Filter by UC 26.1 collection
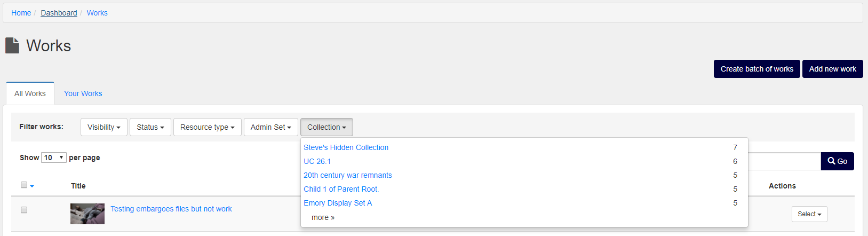The image size is (868, 236). (317, 161)
